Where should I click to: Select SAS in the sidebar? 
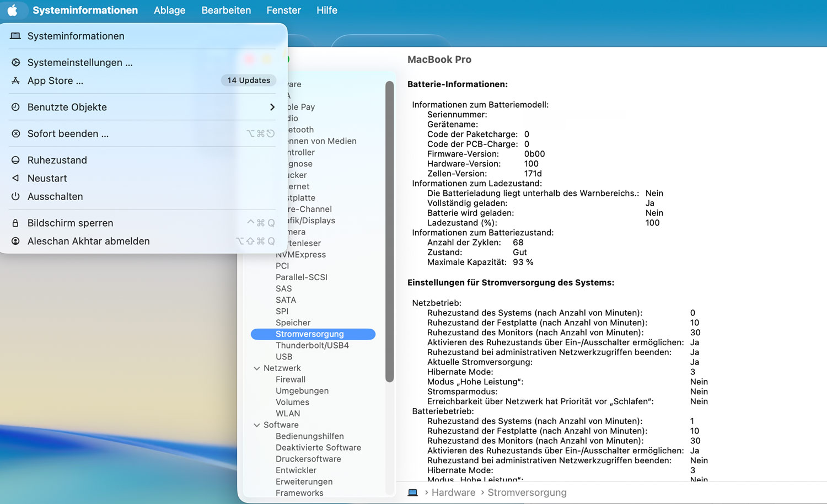point(283,289)
